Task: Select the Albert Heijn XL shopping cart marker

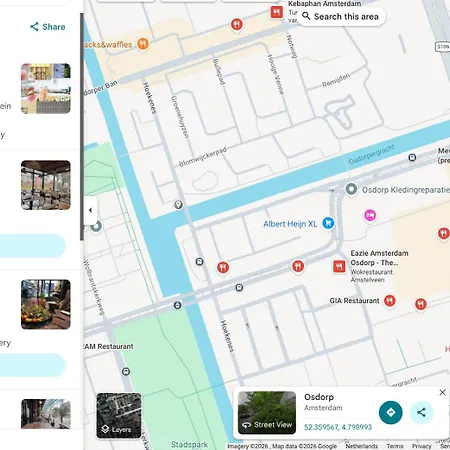Action: 328,223
